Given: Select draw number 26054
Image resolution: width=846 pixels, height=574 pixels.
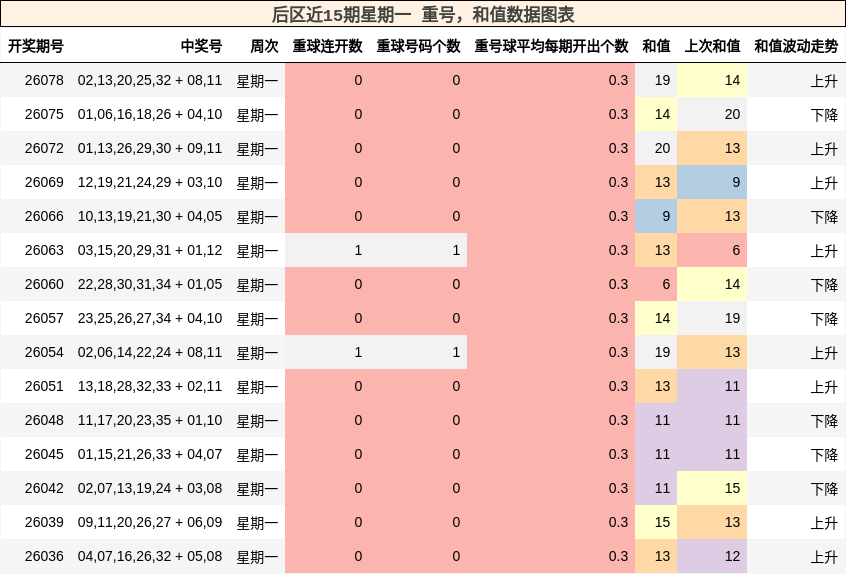Looking at the screenshot, I should point(44,352).
